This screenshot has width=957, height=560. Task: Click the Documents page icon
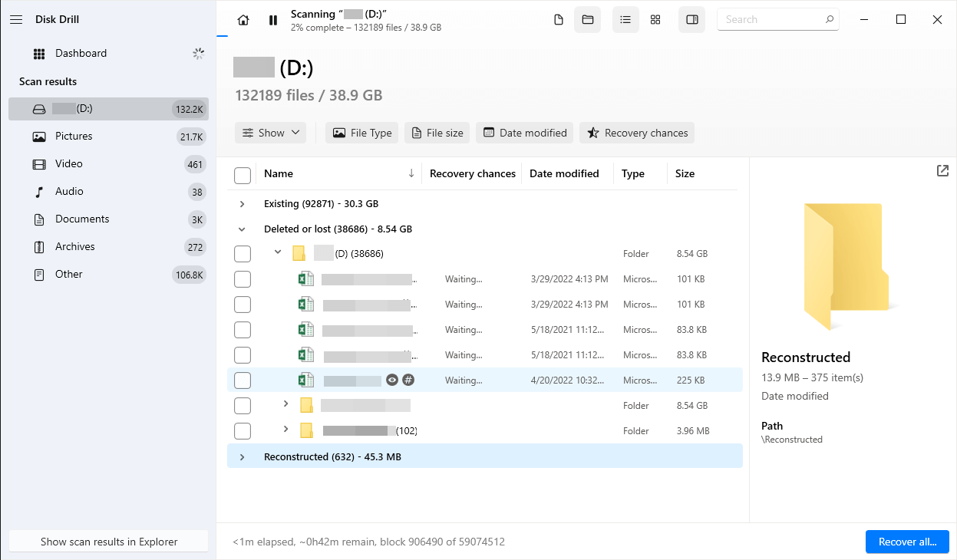click(39, 219)
